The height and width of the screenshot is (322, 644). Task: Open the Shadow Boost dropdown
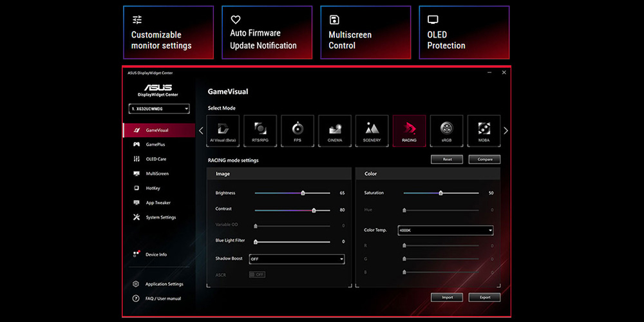[296, 259]
